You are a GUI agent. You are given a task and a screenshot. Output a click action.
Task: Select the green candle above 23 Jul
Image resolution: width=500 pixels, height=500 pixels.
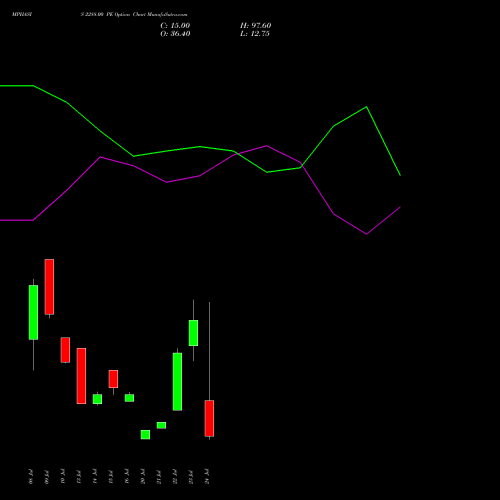[x=193, y=333]
